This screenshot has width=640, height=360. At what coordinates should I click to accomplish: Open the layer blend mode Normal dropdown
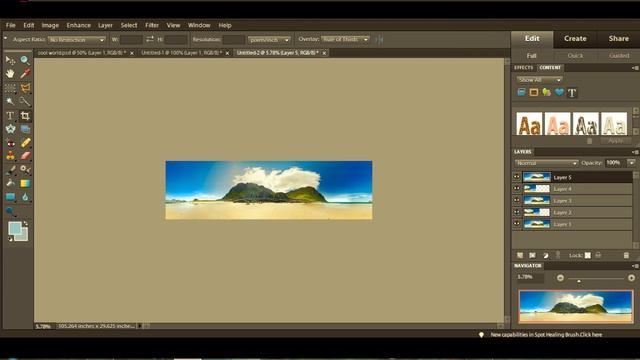click(546, 163)
